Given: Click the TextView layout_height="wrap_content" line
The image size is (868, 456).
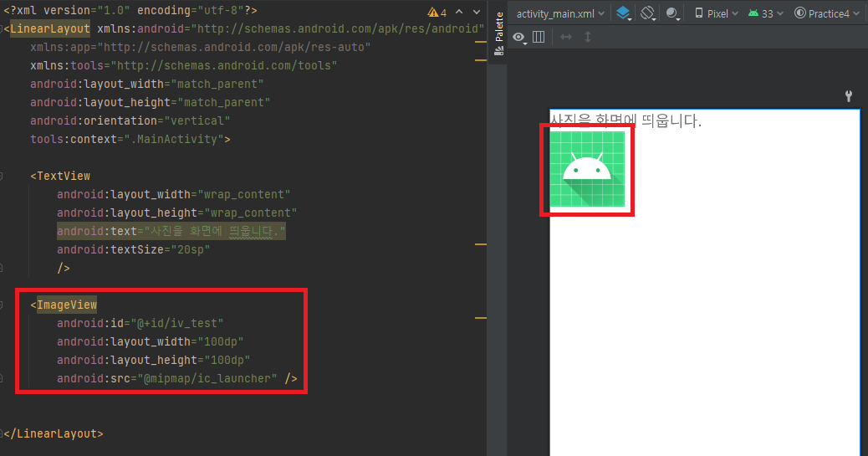Looking at the screenshot, I should click(x=176, y=213).
